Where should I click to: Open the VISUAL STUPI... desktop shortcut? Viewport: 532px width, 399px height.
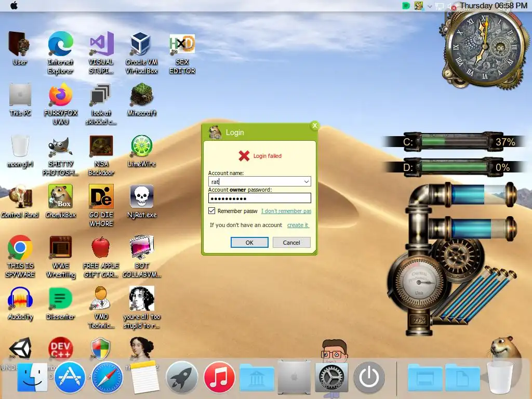pyautogui.click(x=101, y=52)
